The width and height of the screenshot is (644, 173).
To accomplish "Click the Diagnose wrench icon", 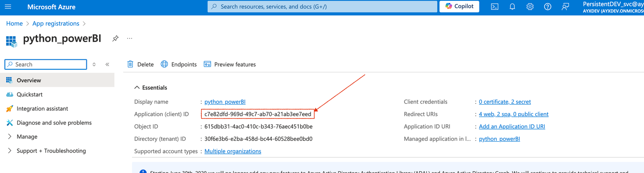I will pos(9,122).
